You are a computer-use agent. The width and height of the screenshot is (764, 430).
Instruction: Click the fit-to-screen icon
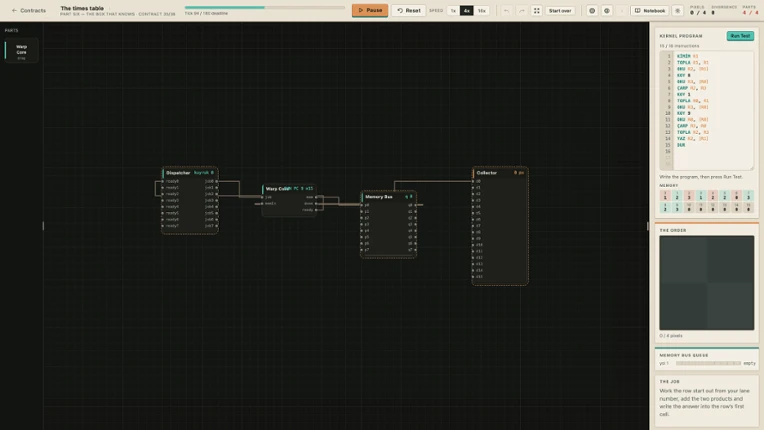pos(536,11)
